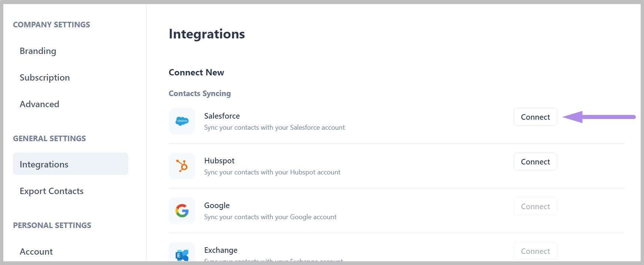The height and width of the screenshot is (265, 644).
Task: Click the COMPANY SETTINGS section header
Action: pos(51,25)
